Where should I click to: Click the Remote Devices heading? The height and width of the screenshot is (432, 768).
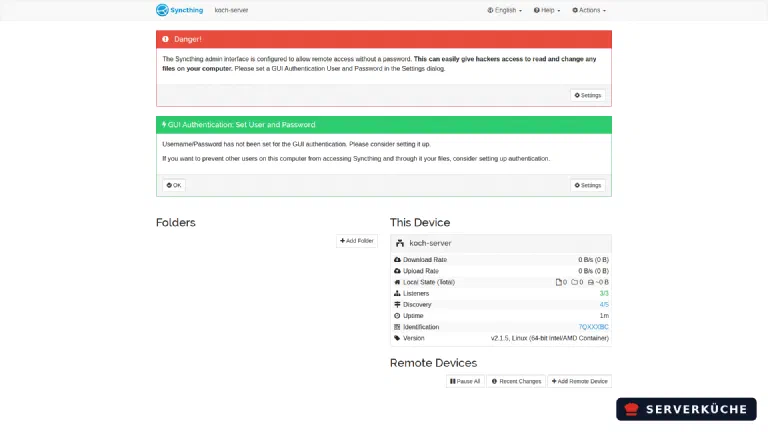(x=433, y=363)
